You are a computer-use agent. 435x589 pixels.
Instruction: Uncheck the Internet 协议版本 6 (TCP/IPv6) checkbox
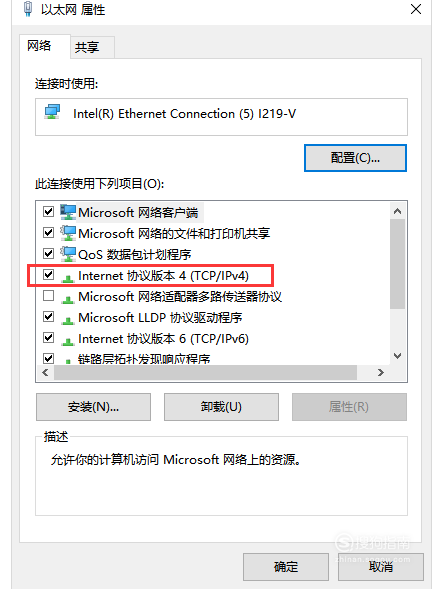point(48,338)
